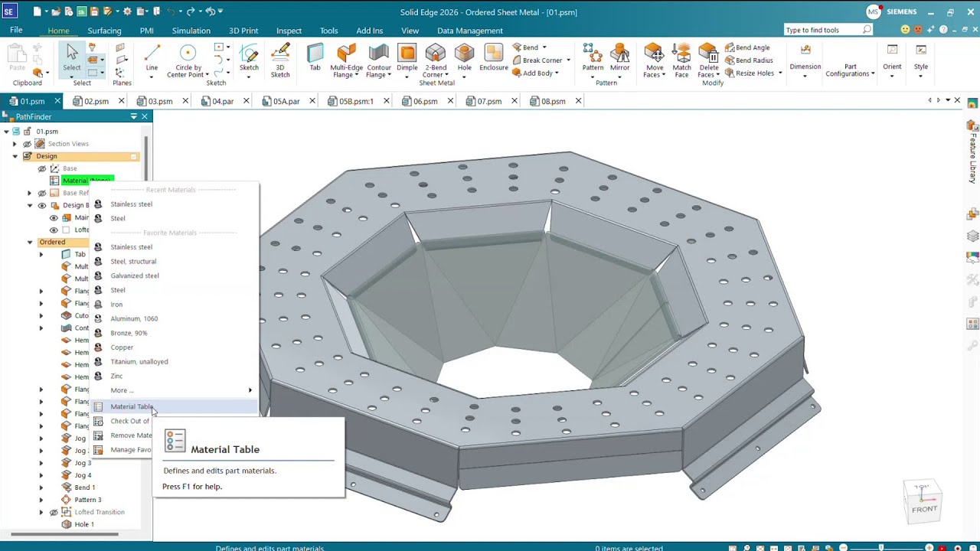Choose the Dimple tool
This screenshot has height=551, width=980.
tap(407, 58)
